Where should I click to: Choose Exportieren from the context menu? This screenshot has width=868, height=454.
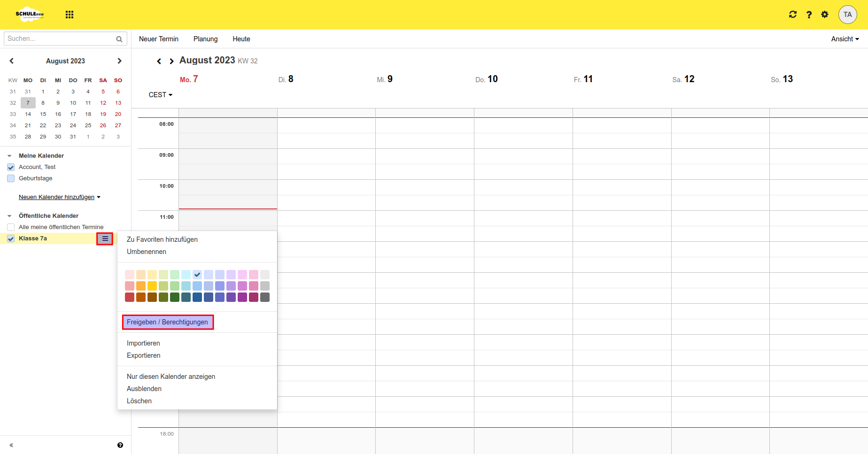(143, 355)
